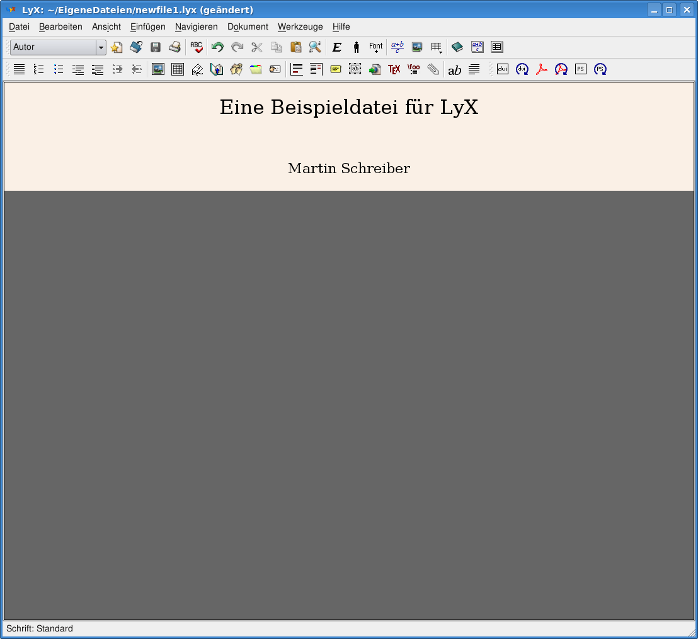
Task: Click the insert label pencil-tag icon
Action: 197,69
